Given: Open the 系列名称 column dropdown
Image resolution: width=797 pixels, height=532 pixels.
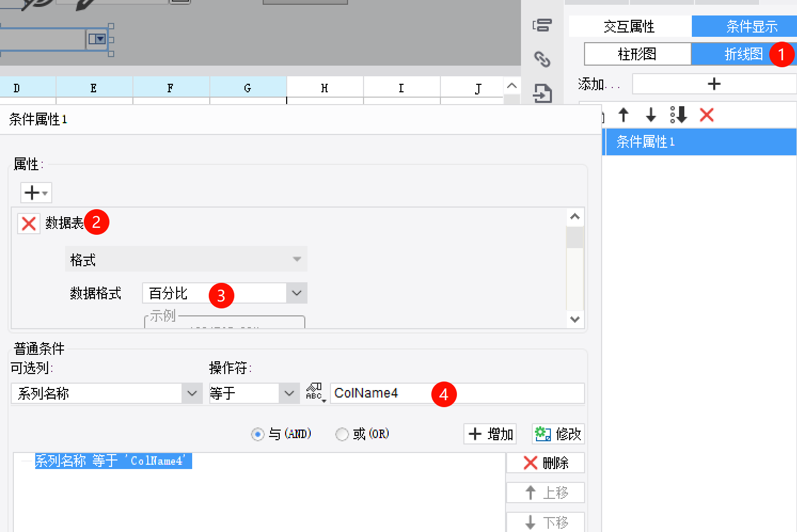Looking at the screenshot, I should point(192,394).
